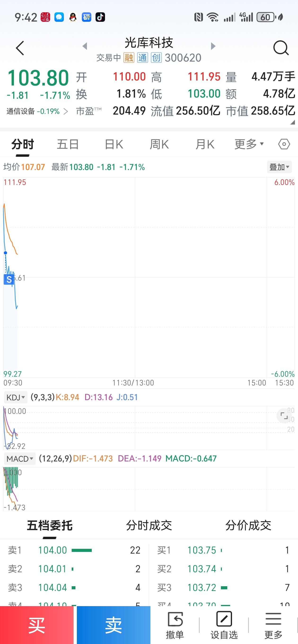Tap the back arrow icon
298x644 pixels.
pos(20,48)
